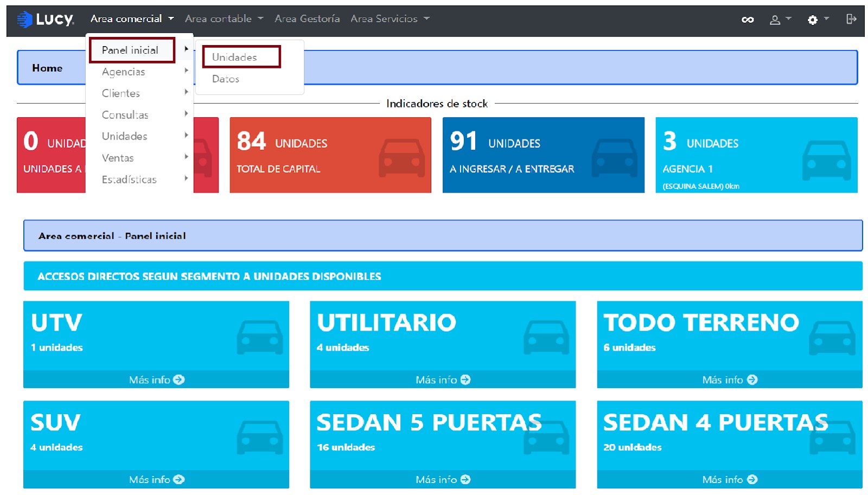Open Area comercial dropdown menu
Viewport: 868px width, 495px height.
point(132,19)
